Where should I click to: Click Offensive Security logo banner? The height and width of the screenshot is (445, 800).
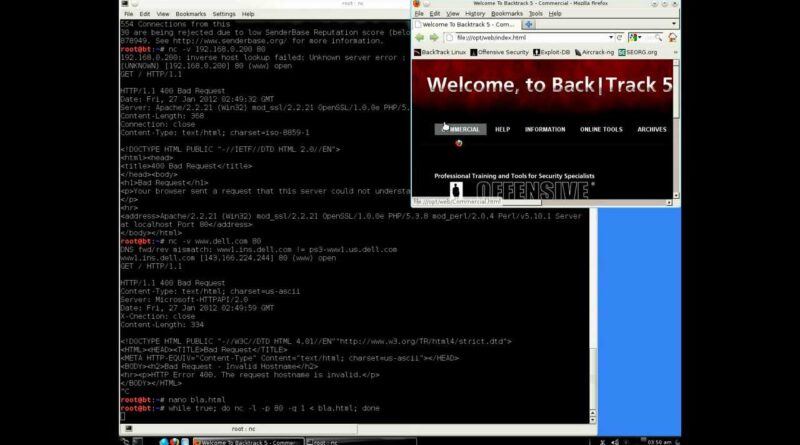tap(522, 190)
